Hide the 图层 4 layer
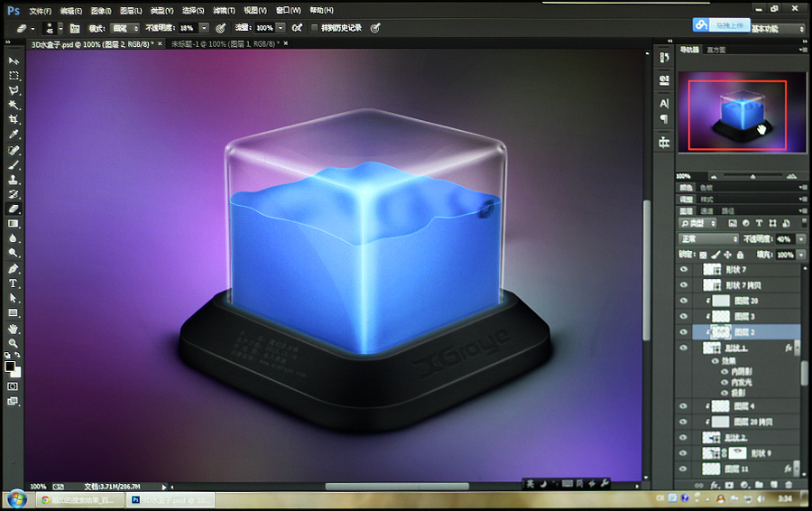Screen dimensions: 812x511 coord(684,406)
